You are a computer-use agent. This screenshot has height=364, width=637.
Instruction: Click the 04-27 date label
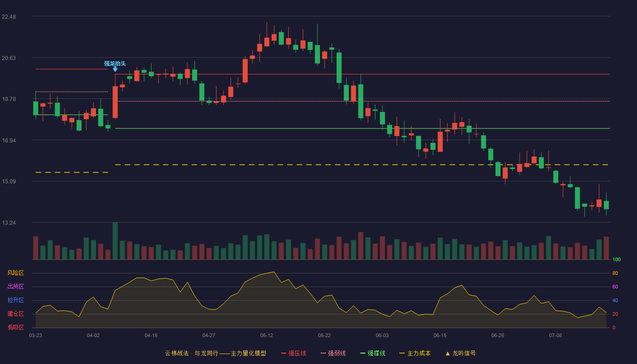(209, 335)
